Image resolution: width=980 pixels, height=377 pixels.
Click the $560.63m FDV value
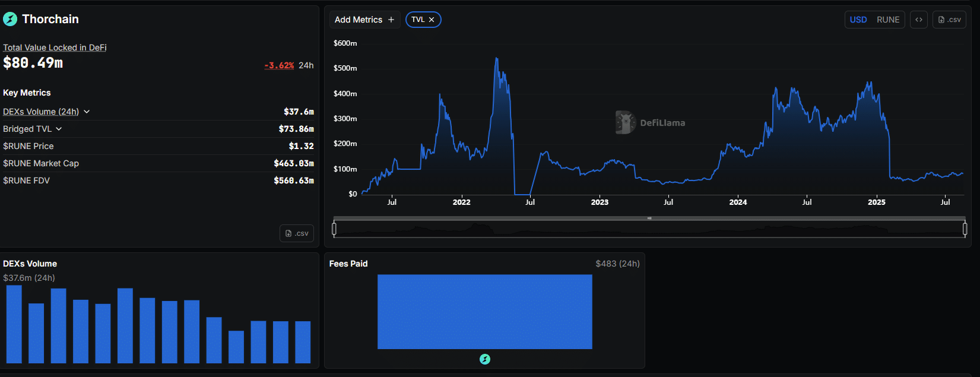(x=294, y=180)
